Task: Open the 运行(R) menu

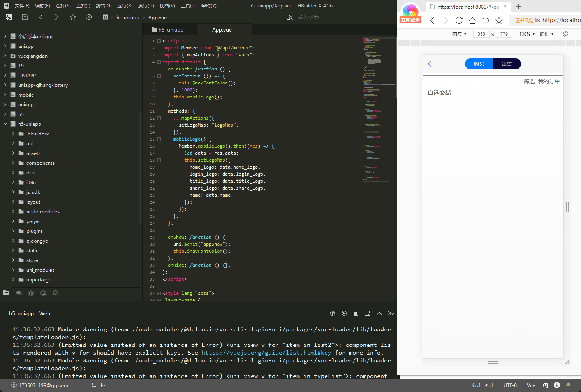Action: coord(125,6)
